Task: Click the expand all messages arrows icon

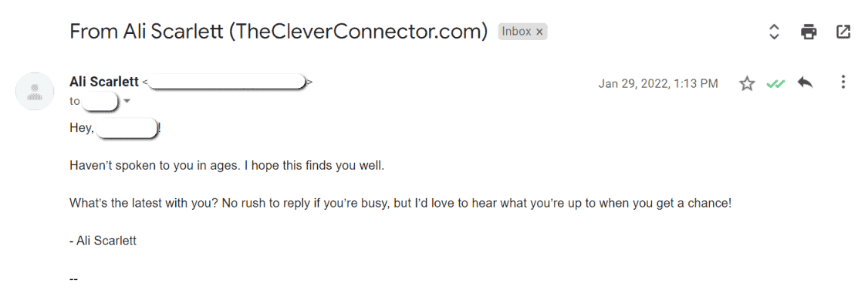Action: 775,32
